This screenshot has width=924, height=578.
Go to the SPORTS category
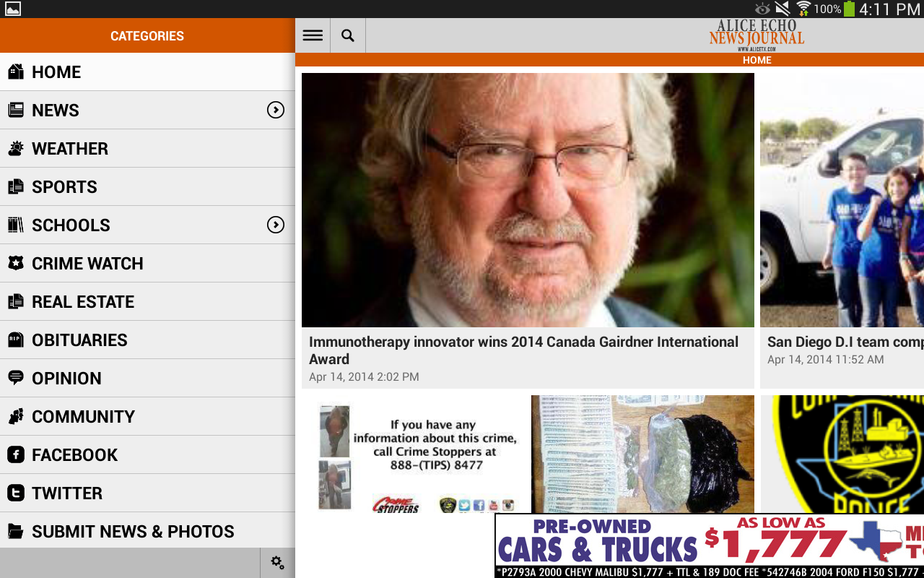pyautogui.click(x=147, y=186)
